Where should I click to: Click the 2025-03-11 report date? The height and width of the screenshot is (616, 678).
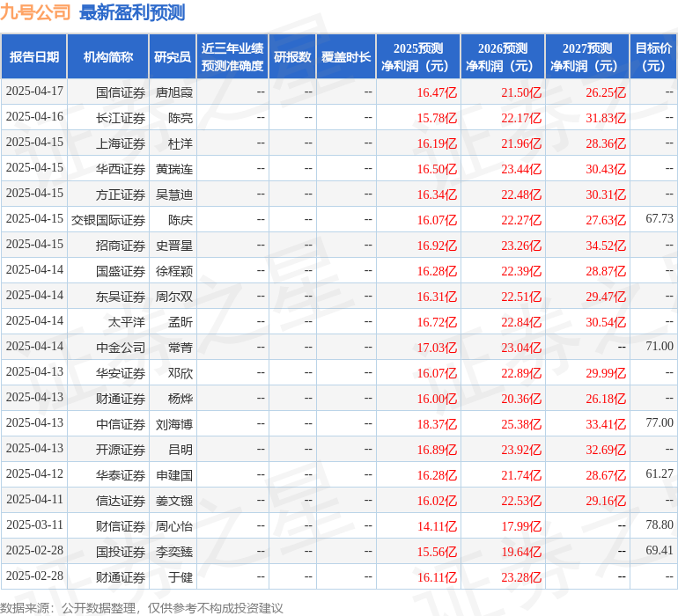(x=34, y=524)
